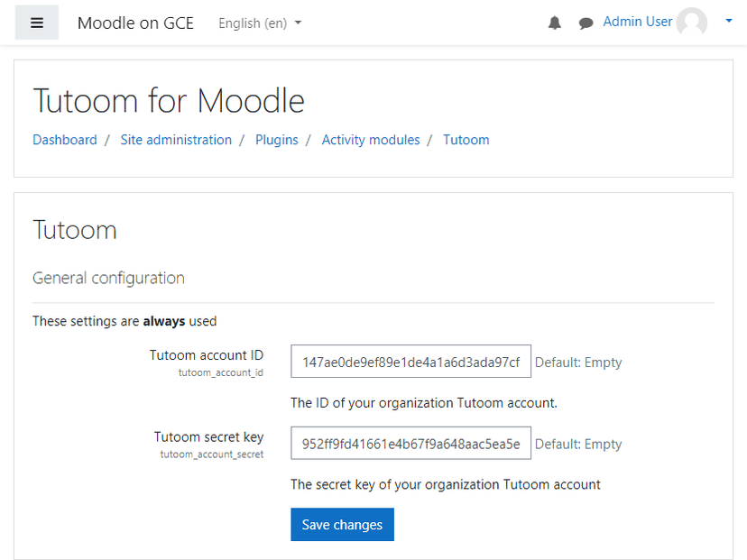Image resolution: width=747 pixels, height=560 pixels.
Task: Focus the Tutoom account ID field
Action: pos(410,362)
